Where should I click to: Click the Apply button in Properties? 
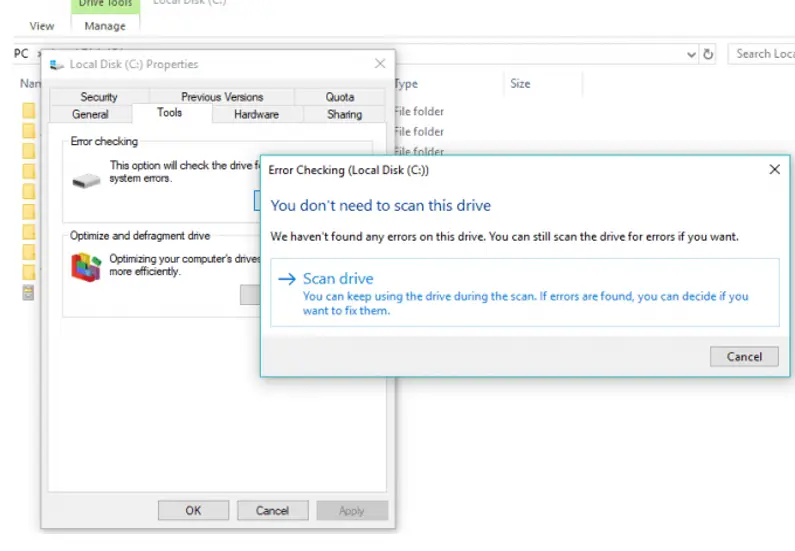point(352,510)
